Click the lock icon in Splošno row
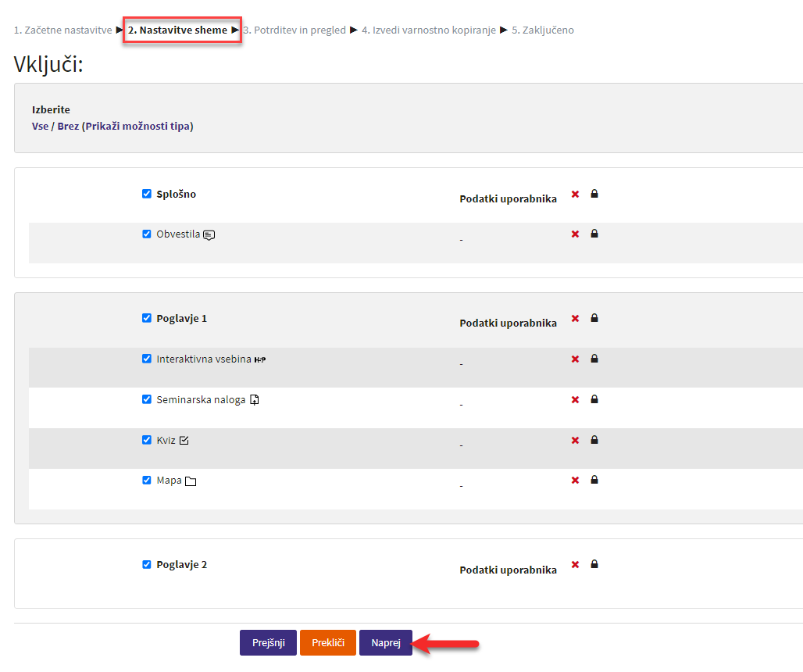803x672 pixels. pos(594,194)
